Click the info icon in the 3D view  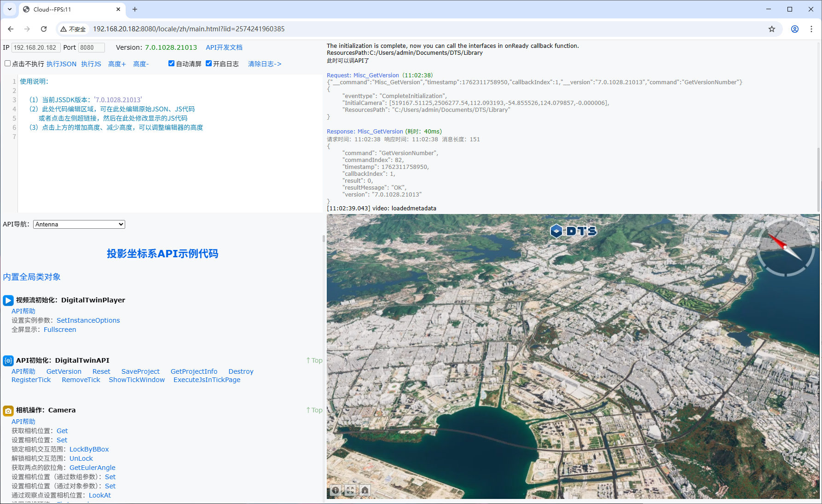(x=336, y=490)
